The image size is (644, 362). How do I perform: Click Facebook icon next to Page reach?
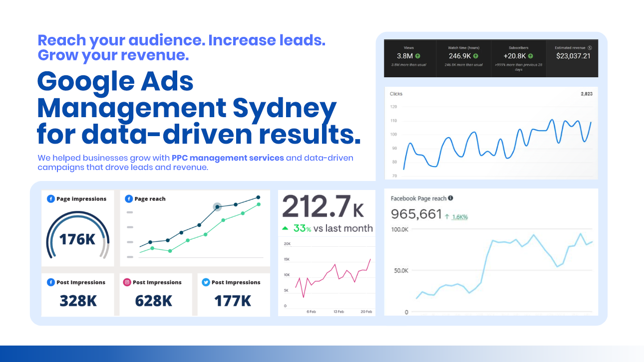[129, 199]
